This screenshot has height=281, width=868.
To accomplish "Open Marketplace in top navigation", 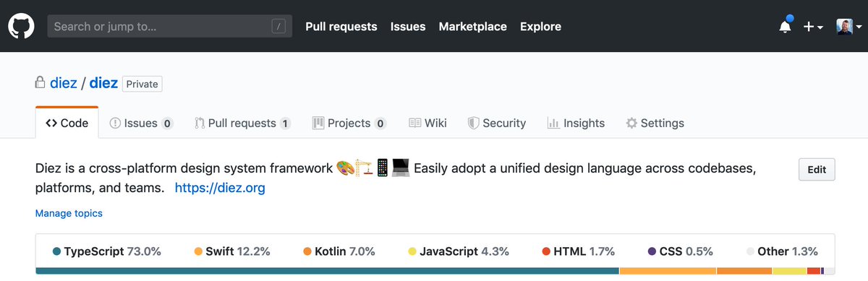I will pos(472,27).
